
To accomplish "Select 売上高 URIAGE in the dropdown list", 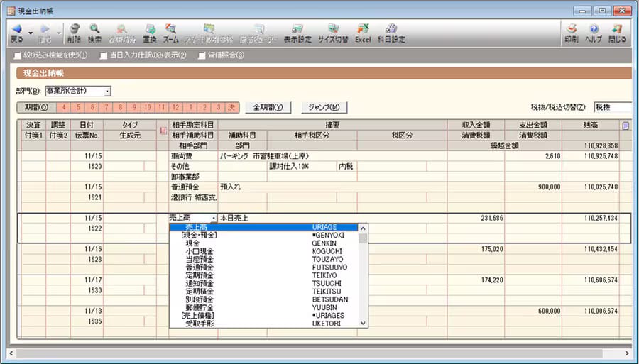I will click(x=263, y=227).
